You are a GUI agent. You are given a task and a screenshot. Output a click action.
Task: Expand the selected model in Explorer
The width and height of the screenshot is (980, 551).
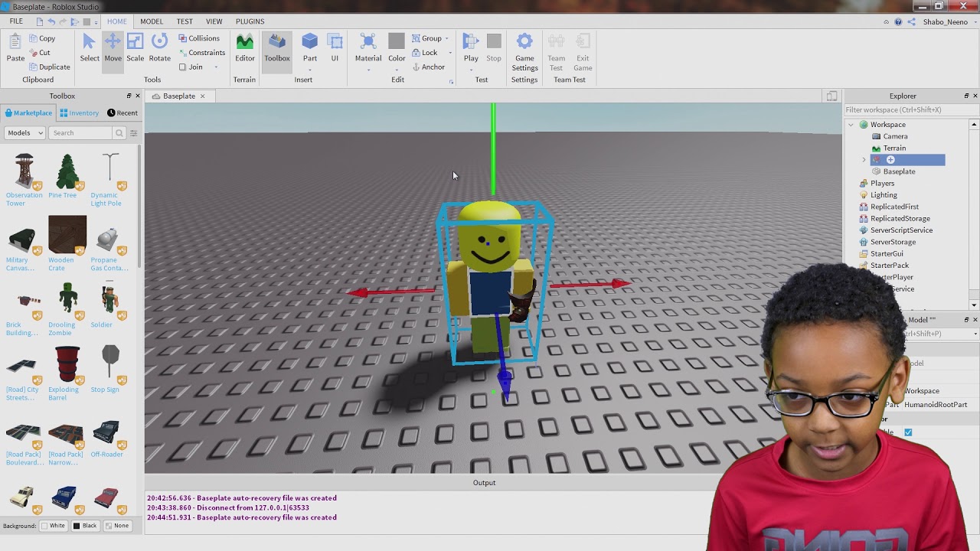864,160
